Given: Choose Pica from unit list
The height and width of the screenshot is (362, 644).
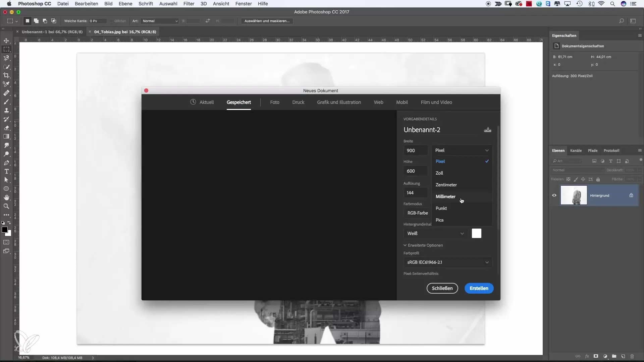Looking at the screenshot, I should 462,220.
